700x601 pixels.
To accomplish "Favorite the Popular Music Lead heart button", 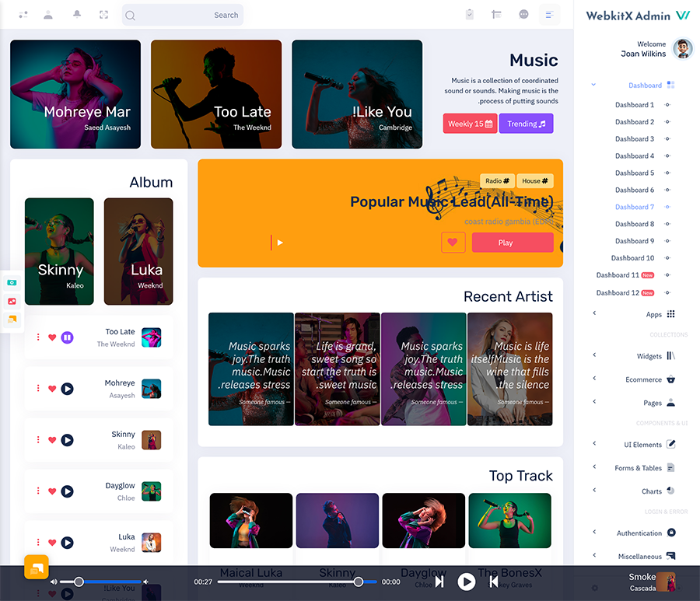I will 453,243.
